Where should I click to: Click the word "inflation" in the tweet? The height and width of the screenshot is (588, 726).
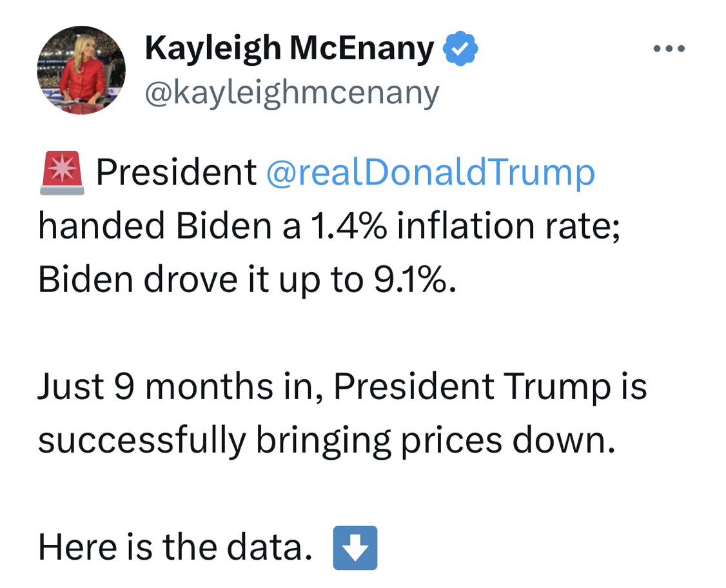tap(462, 226)
